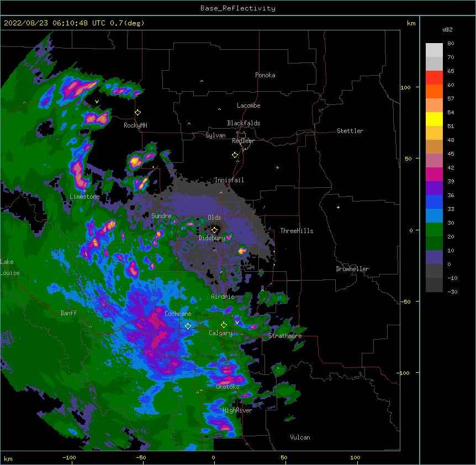The height and width of the screenshot is (465, 476).
Task: Click the km unit label in the top right
Action: click(x=411, y=23)
